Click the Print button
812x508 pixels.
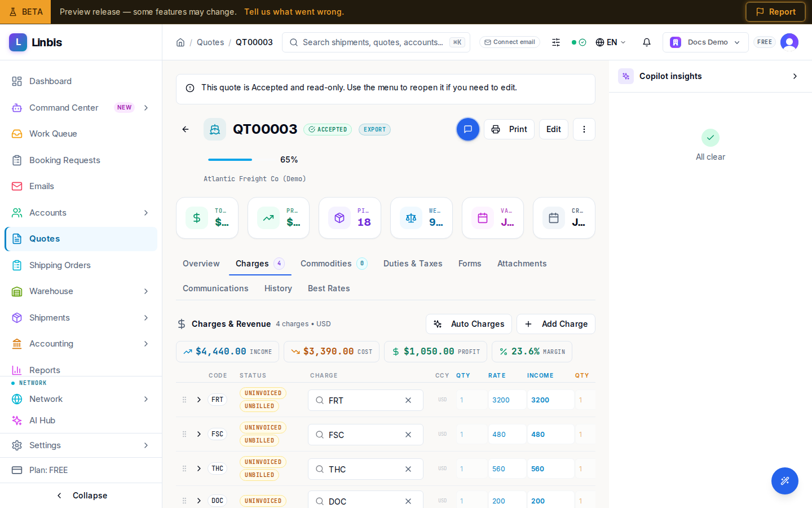pos(509,129)
